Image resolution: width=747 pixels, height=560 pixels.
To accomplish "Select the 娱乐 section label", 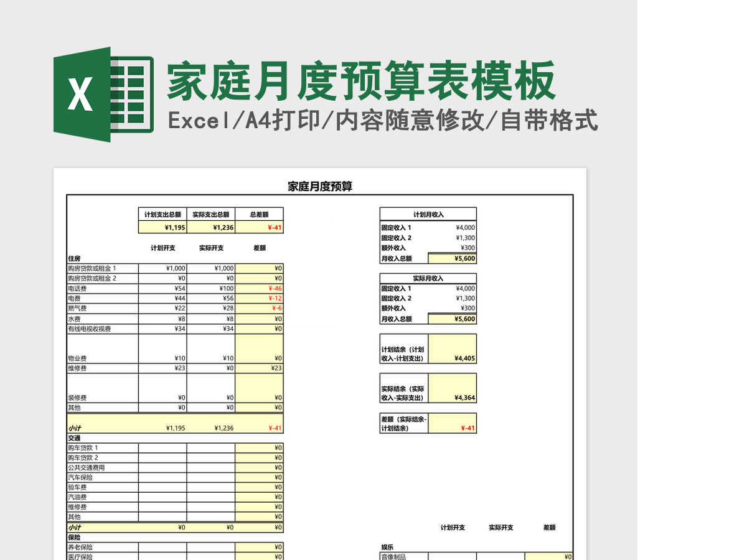I will pyautogui.click(x=388, y=547).
